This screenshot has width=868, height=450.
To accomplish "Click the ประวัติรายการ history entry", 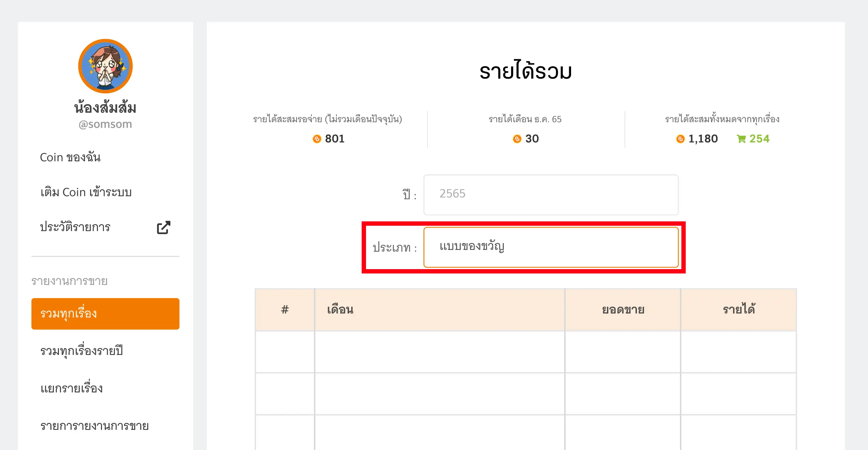I will [75, 227].
